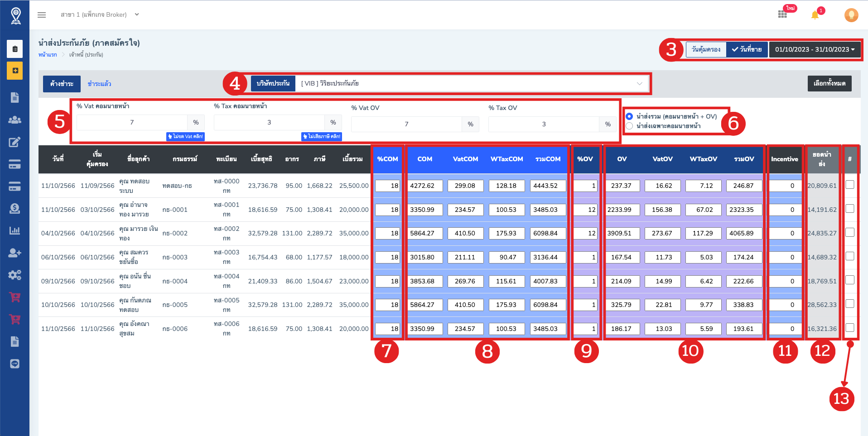
Task: Click the LINE chat icon in the sidebar
Action: [x=15, y=364]
